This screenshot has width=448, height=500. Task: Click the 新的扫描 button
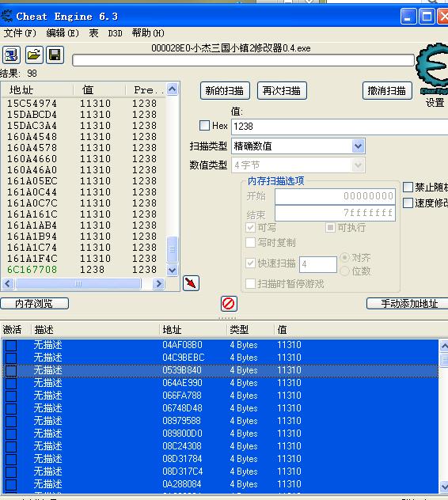point(225,91)
